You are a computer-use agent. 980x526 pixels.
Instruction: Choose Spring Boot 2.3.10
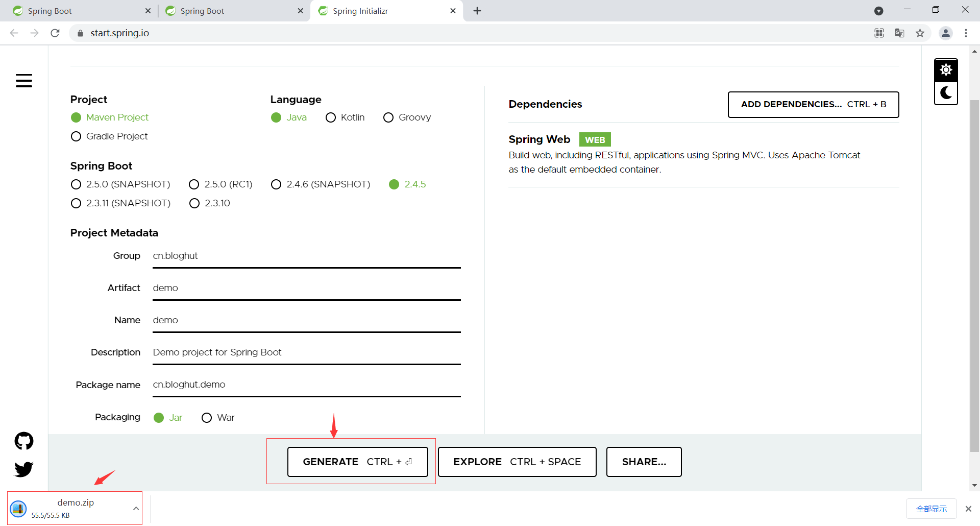(210, 203)
